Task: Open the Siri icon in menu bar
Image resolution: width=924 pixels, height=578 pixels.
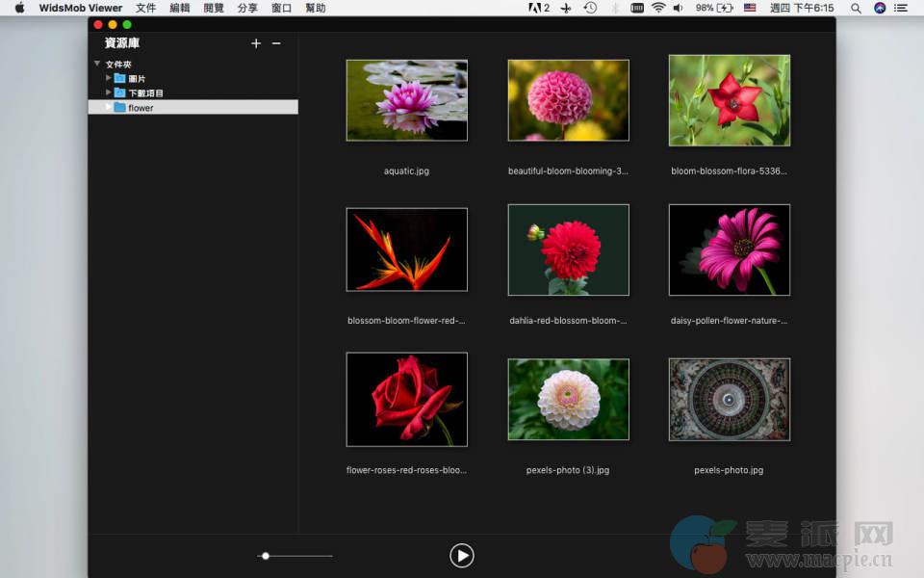Action: tap(880, 8)
